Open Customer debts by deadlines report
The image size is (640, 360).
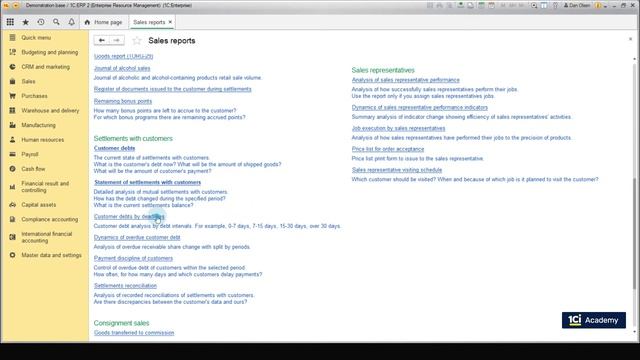[x=129, y=217]
